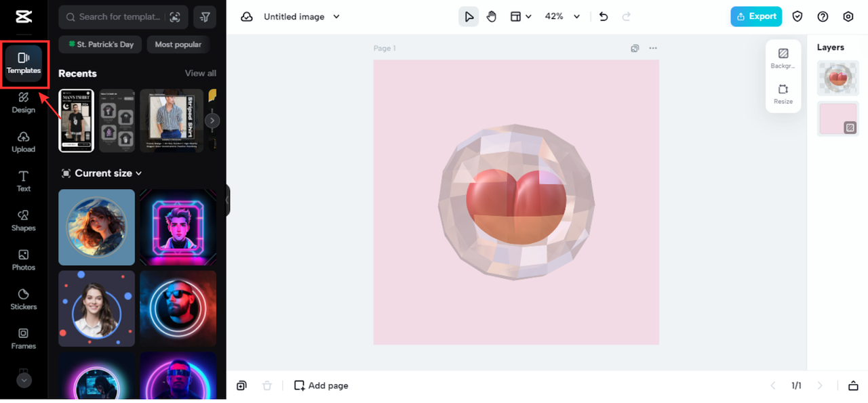Image resolution: width=868 pixels, height=403 pixels.
Task: Open the Shapes sidebar tab
Action: point(24,221)
